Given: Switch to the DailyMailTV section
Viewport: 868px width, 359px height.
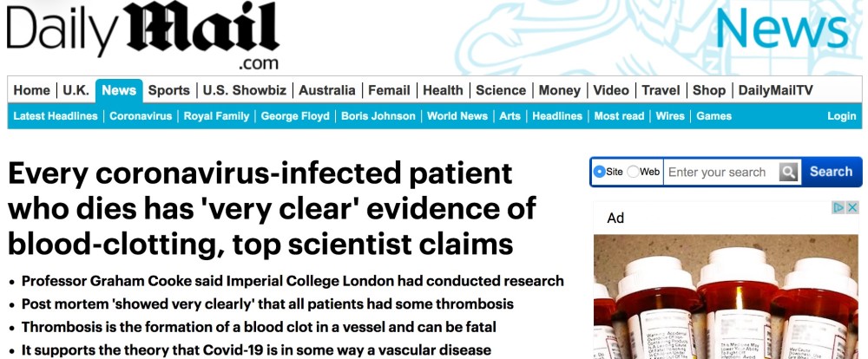Looking at the screenshot, I should click(x=776, y=90).
